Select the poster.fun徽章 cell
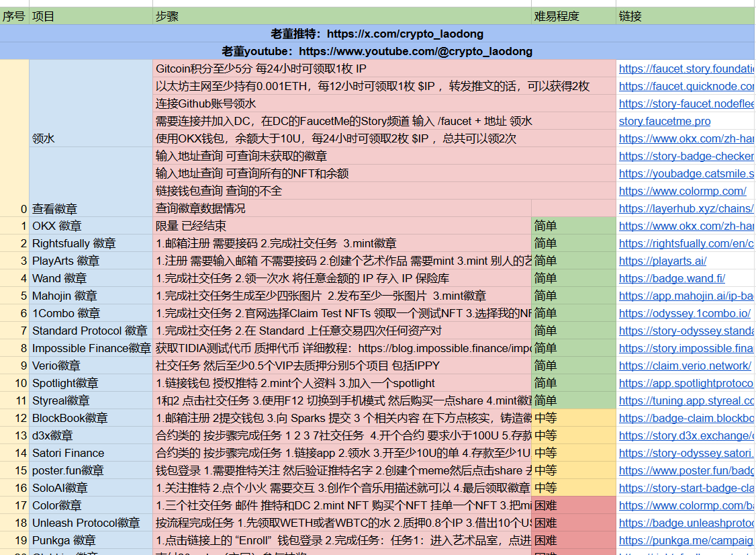This screenshot has width=756, height=555. point(91,470)
